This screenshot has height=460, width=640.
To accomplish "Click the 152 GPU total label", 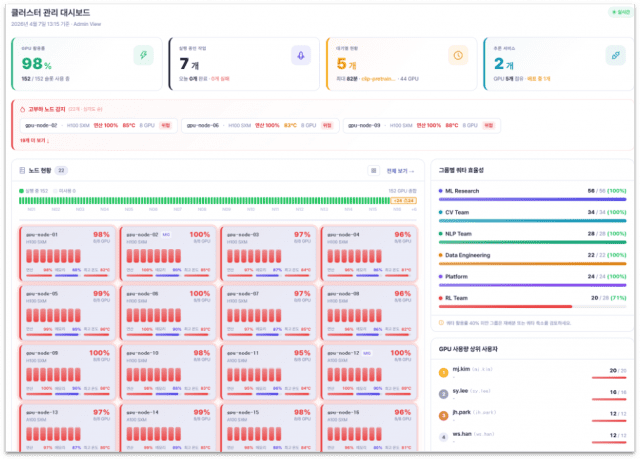I will coord(402,191).
